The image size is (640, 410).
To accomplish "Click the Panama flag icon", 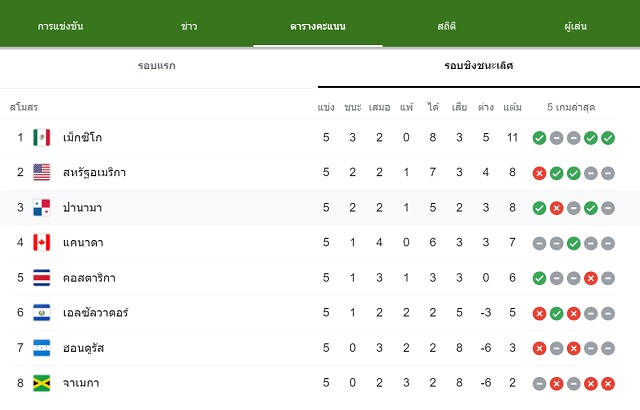I will pos(42,208).
